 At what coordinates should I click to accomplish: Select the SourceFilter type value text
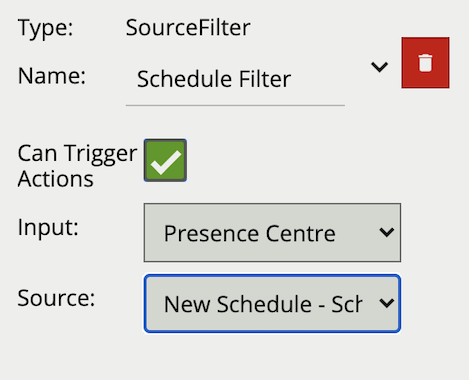(x=188, y=27)
